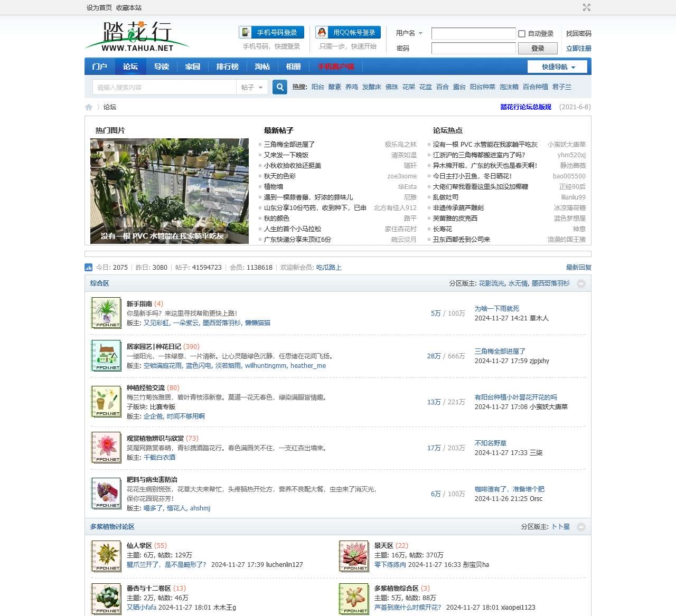Switch to the 排行榜 nav tab

[x=227, y=67]
